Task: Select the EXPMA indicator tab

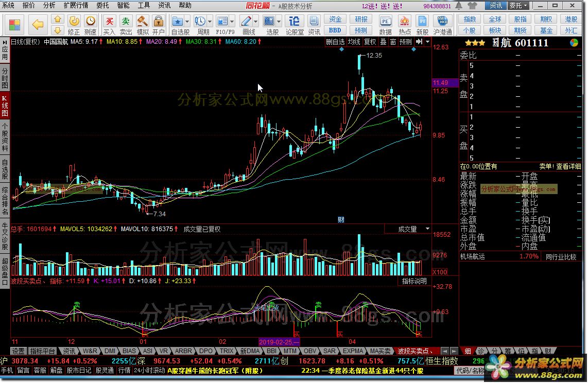Action: click(x=353, y=351)
